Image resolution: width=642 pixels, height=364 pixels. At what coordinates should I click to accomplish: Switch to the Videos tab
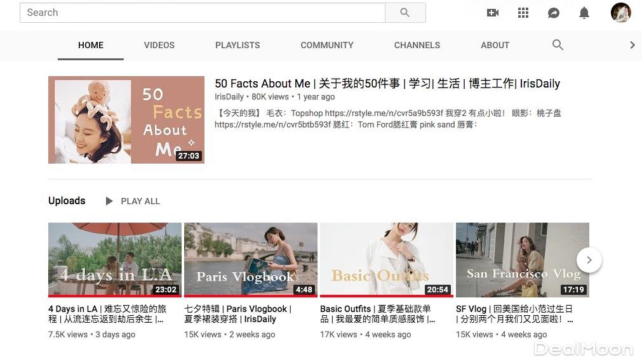[159, 45]
